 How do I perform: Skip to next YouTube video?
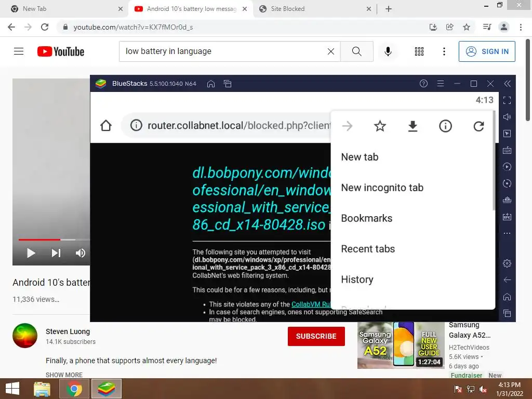pyautogui.click(x=56, y=253)
